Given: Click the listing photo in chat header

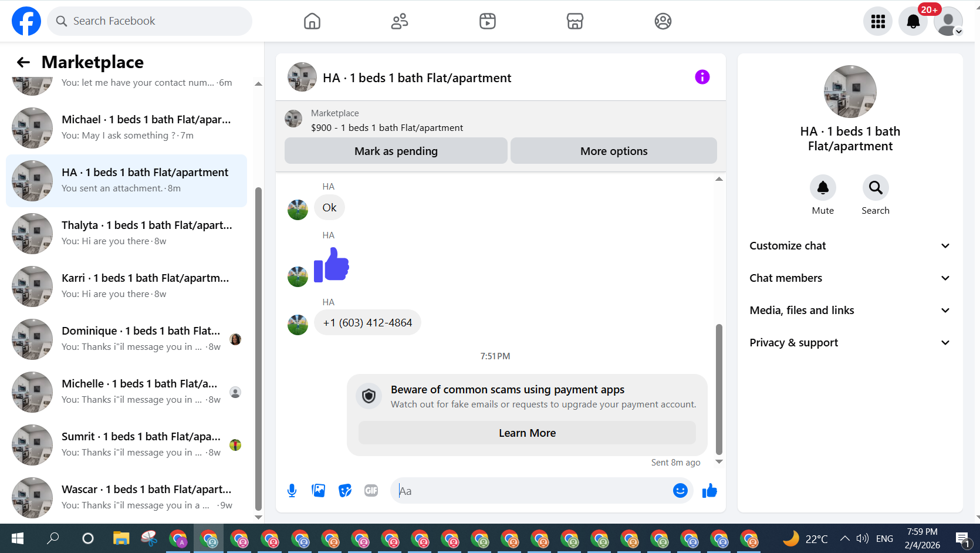Looking at the screenshot, I should coord(302,77).
